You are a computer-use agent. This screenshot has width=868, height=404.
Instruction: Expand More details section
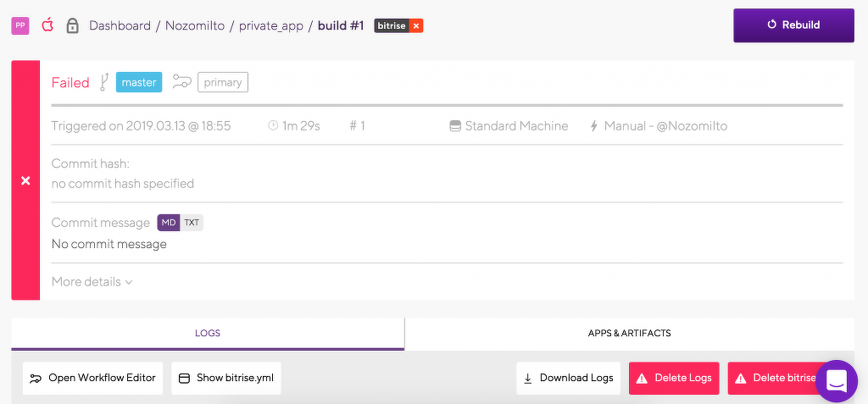click(92, 282)
